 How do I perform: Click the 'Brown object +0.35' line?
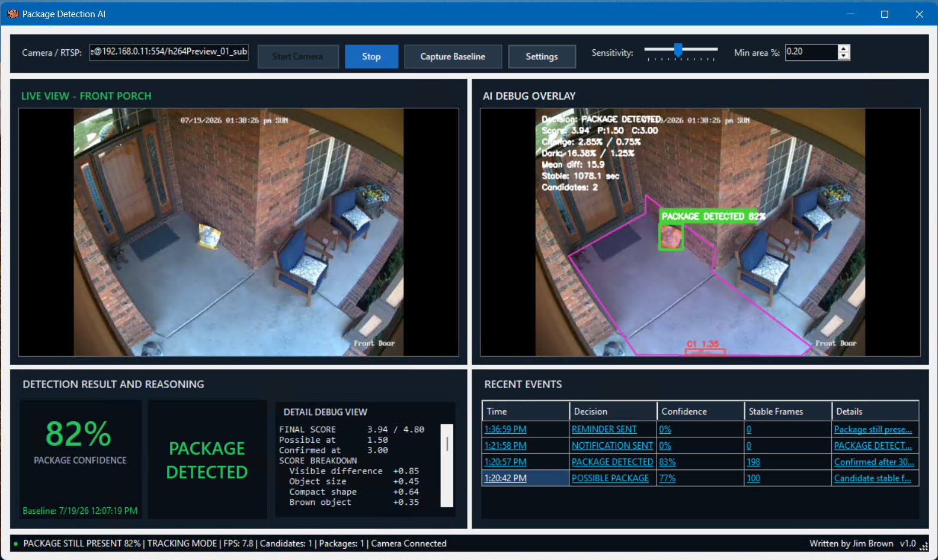(x=354, y=502)
